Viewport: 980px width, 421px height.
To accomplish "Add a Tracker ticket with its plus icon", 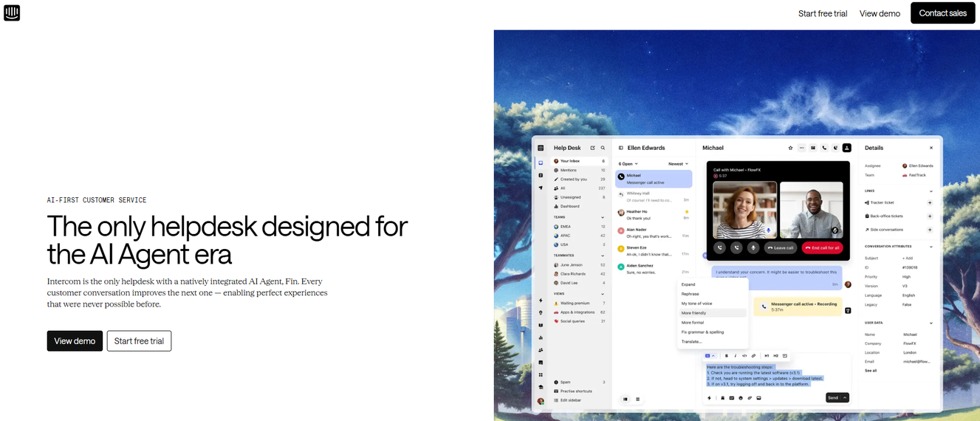I will (x=930, y=202).
